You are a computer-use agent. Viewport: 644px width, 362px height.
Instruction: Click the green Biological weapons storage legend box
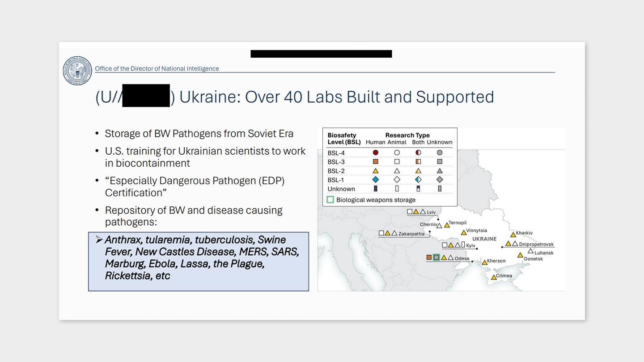(330, 200)
